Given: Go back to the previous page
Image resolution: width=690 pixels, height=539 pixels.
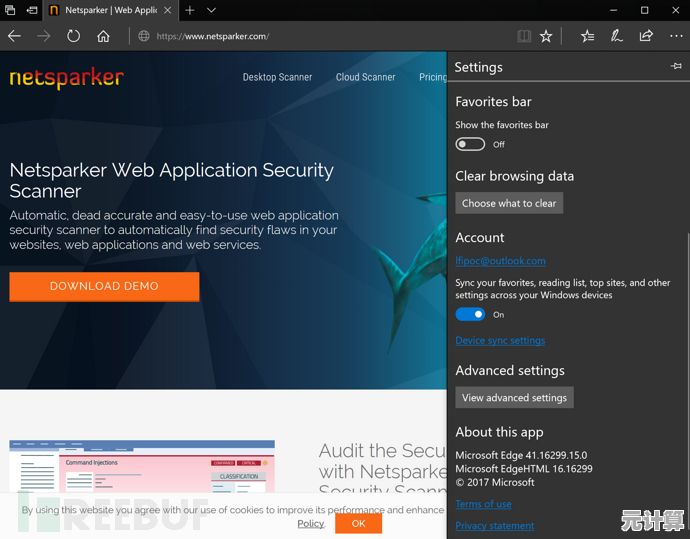Looking at the screenshot, I should coord(15,36).
